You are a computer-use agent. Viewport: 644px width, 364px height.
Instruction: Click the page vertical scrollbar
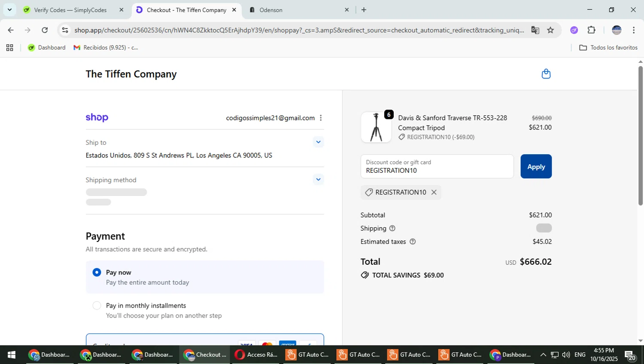[640, 136]
